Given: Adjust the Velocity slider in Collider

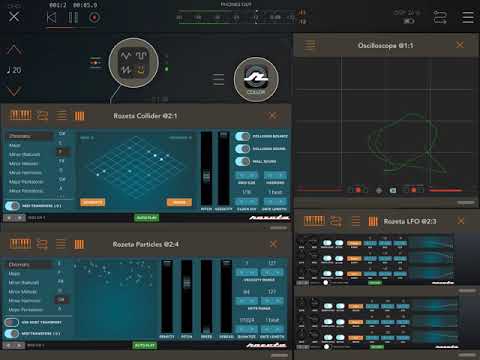Looking at the screenshot, I should (x=224, y=168).
